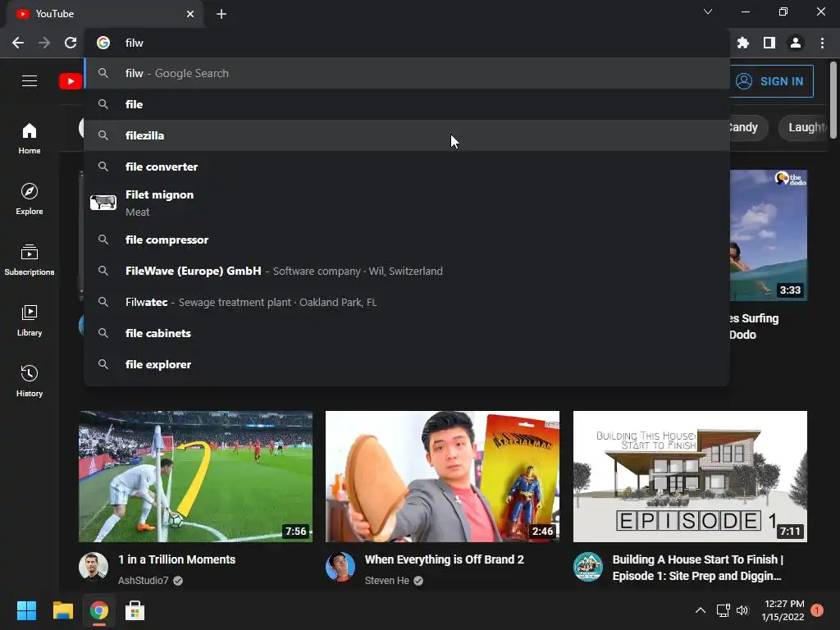Open 'Building A House' Episode 1 thumbnail
This screenshot has width=840, height=630.
point(690,477)
